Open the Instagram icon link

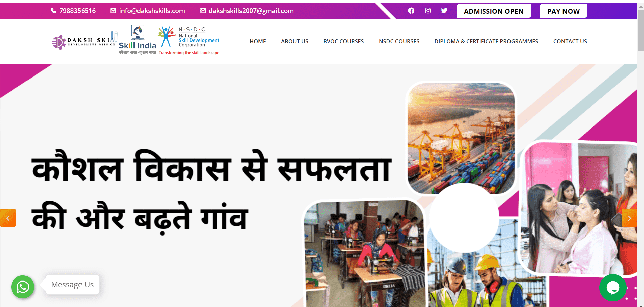point(428,11)
